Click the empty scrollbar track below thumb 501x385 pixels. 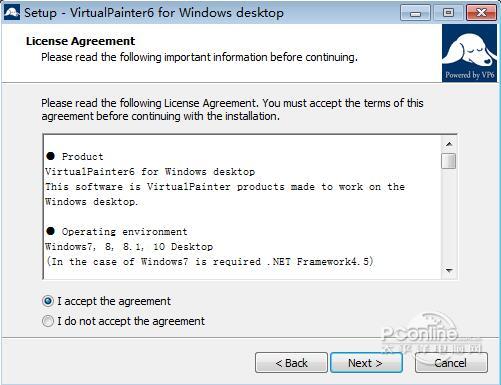[x=449, y=216]
